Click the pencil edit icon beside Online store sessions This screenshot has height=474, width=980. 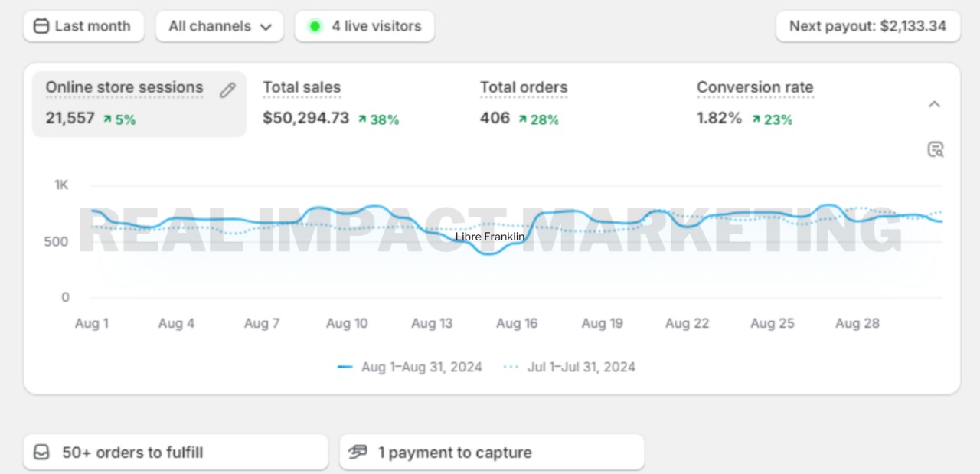[x=227, y=90]
